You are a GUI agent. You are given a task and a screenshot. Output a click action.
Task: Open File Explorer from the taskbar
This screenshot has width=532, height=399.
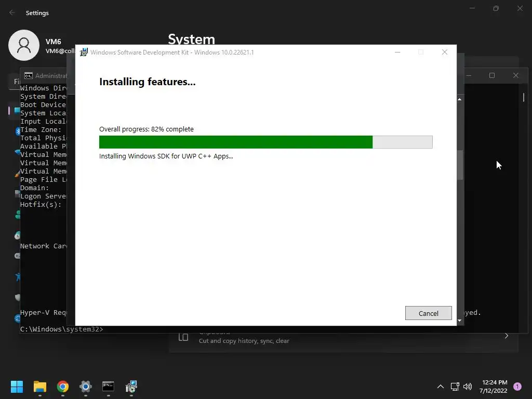[40, 387]
